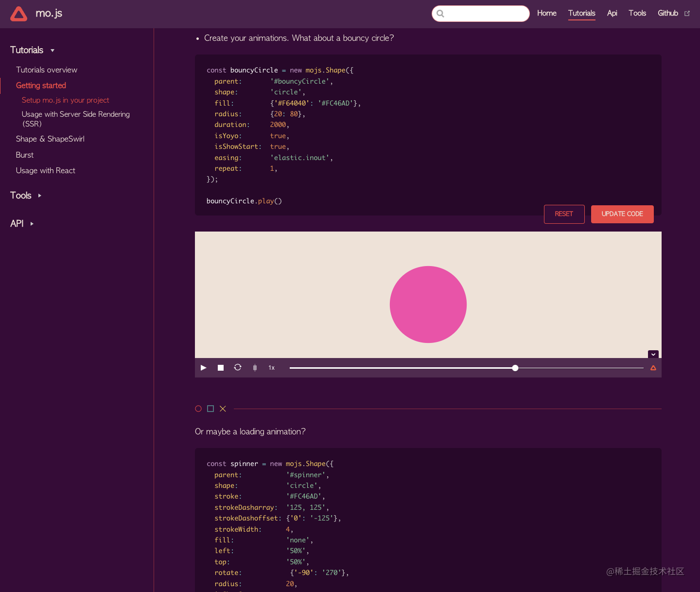Toggle the bounds marker icon in player
This screenshot has height=592, width=700.
pyautogui.click(x=255, y=368)
